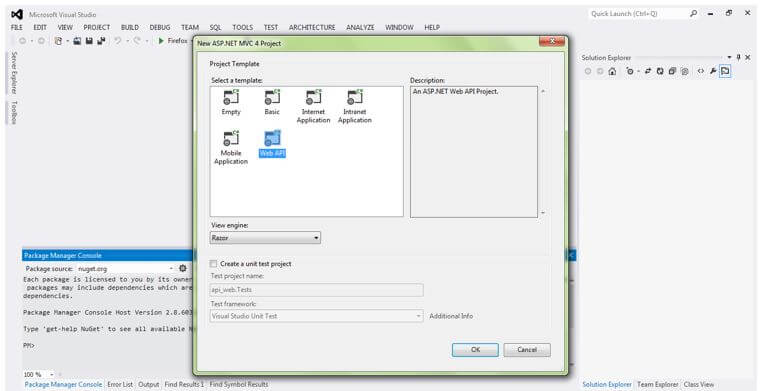Click the Undo toolbar icon

118,41
